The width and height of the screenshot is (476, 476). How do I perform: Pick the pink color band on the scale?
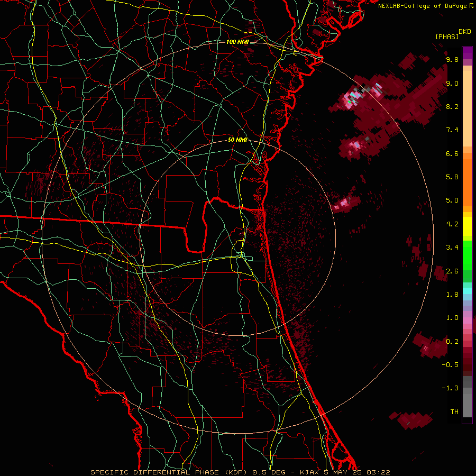tap(467, 321)
